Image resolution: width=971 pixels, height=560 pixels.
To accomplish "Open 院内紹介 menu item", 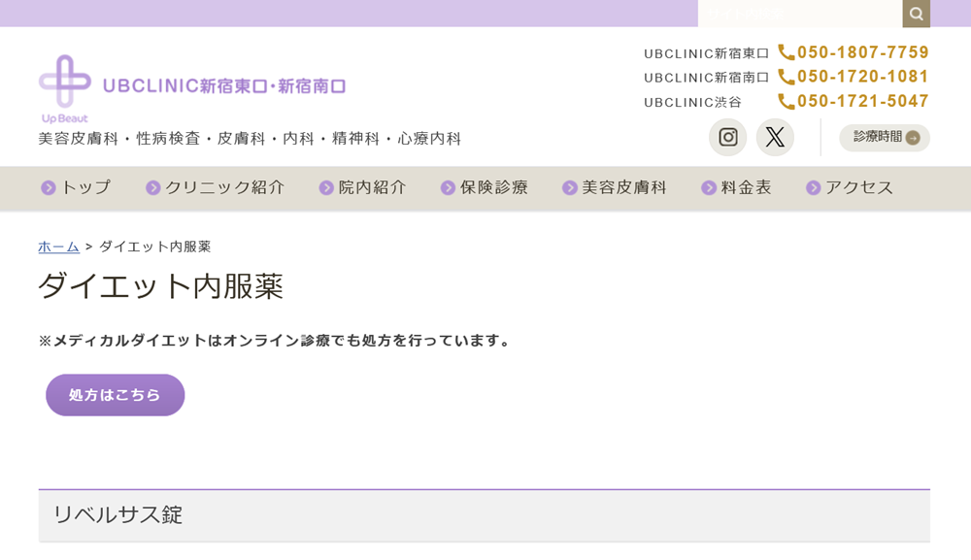I will (x=363, y=187).
